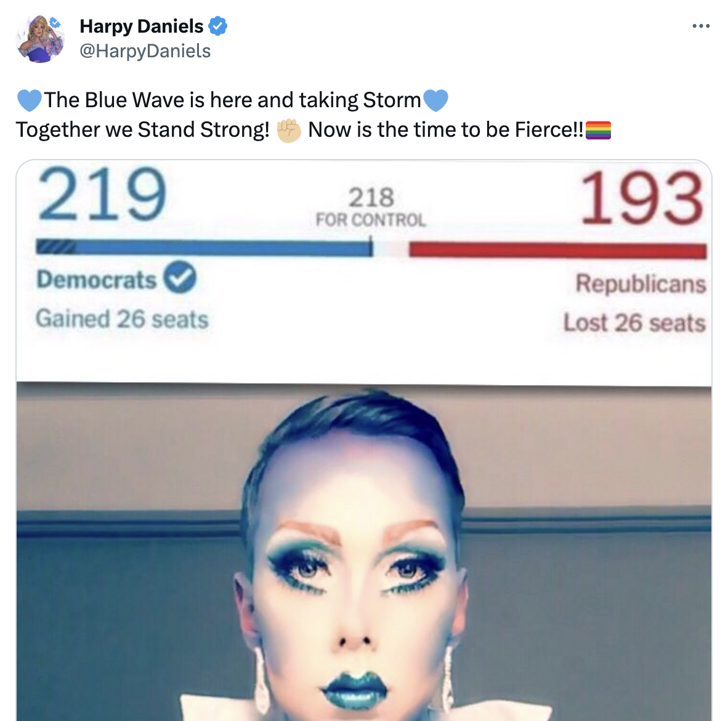Click the Gained 26 seats text
Viewport: 728px width, 721px height.
pos(122,319)
